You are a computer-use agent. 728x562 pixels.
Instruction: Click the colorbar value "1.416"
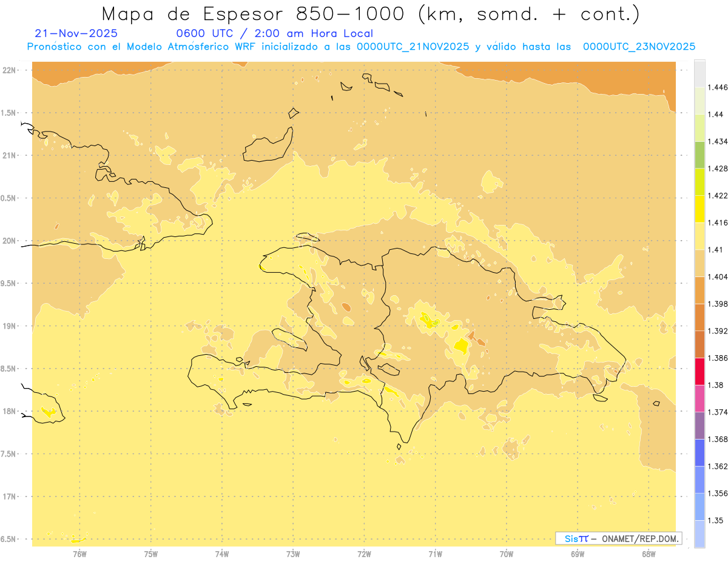(717, 222)
